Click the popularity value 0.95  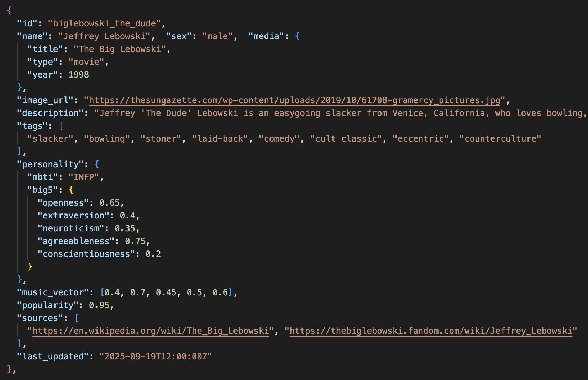click(x=99, y=305)
